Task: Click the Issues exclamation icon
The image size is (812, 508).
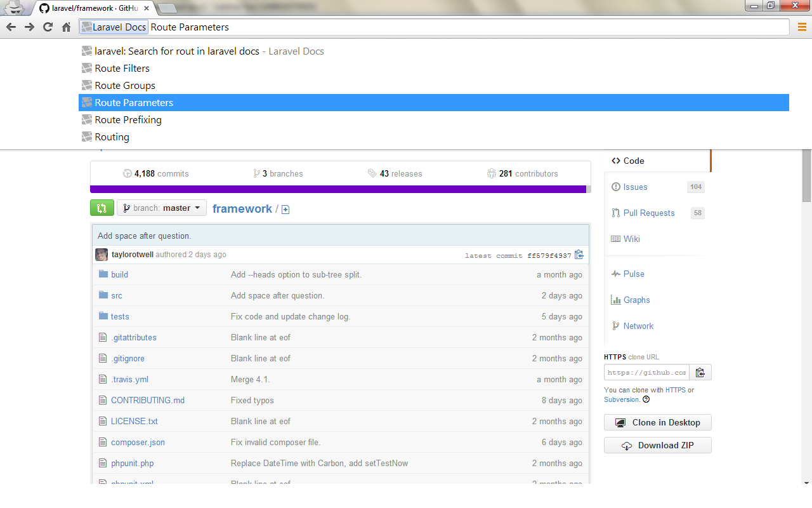Action: [x=615, y=187]
